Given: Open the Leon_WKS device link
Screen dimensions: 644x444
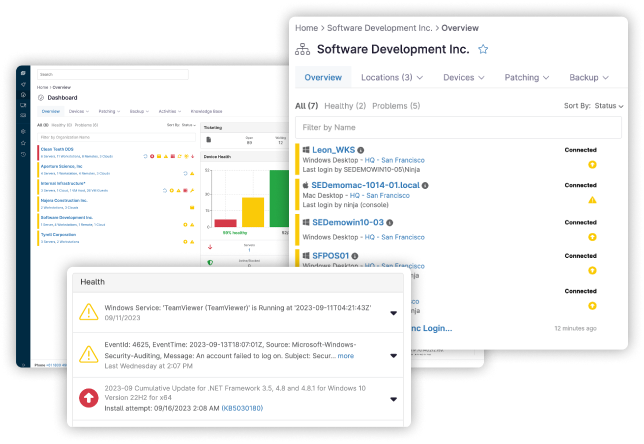Looking at the screenshot, I should coord(334,150).
